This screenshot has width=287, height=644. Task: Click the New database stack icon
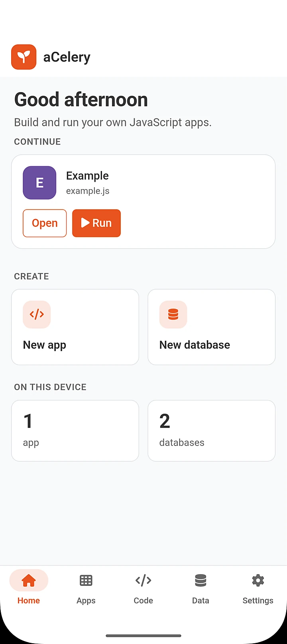(x=173, y=314)
